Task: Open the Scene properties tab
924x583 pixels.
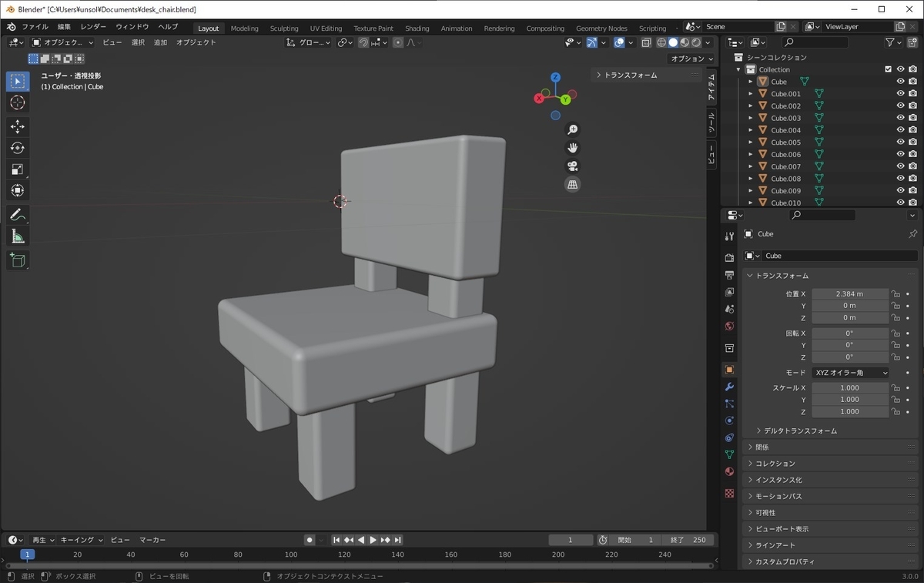Action: point(729,309)
